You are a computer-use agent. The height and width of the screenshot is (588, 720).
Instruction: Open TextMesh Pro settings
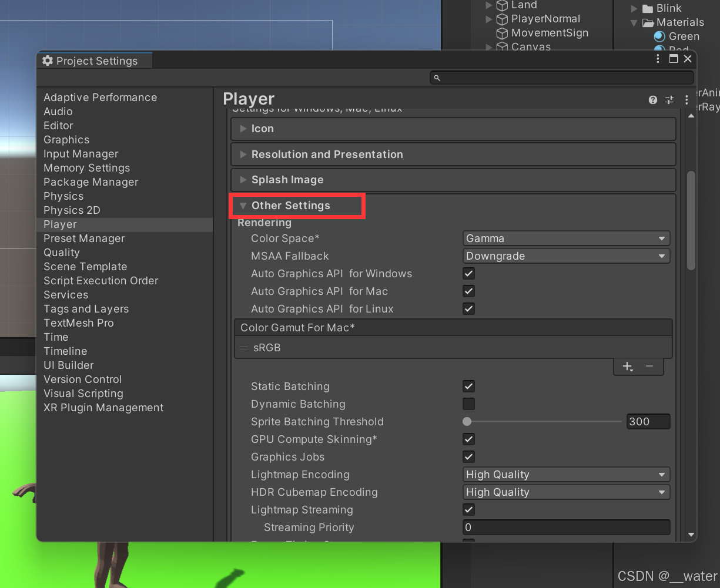[79, 323]
